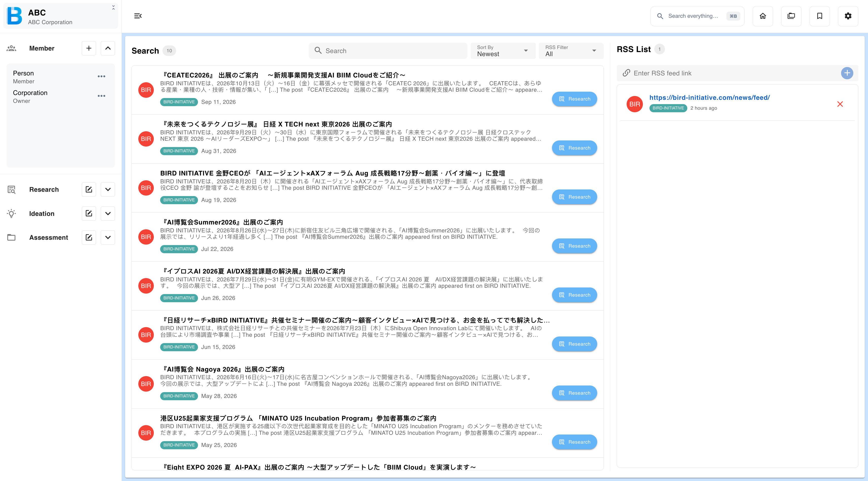This screenshot has width=868, height=481.
Task: Open bird-initiative.com news feed link
Action: coord(709,98)
